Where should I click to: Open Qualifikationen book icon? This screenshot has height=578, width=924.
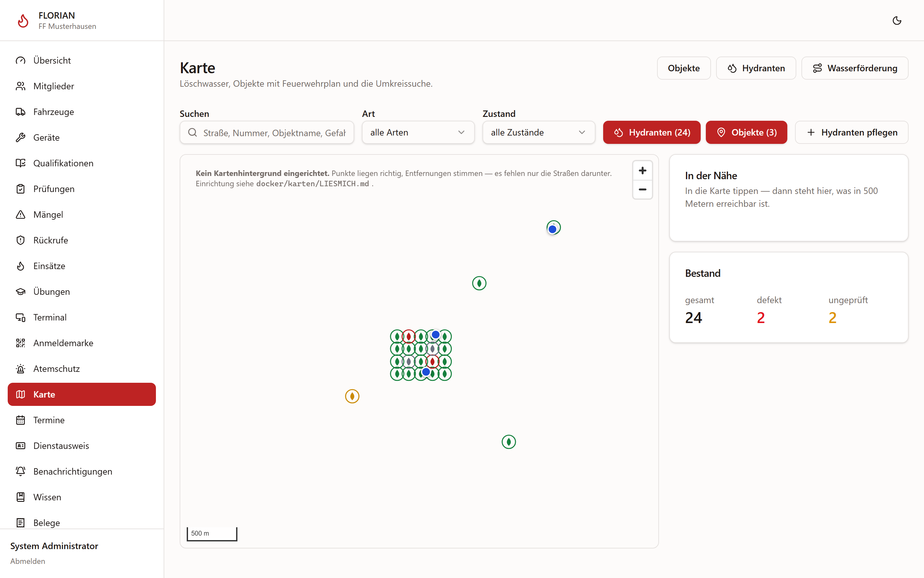[x=21, y=163]
